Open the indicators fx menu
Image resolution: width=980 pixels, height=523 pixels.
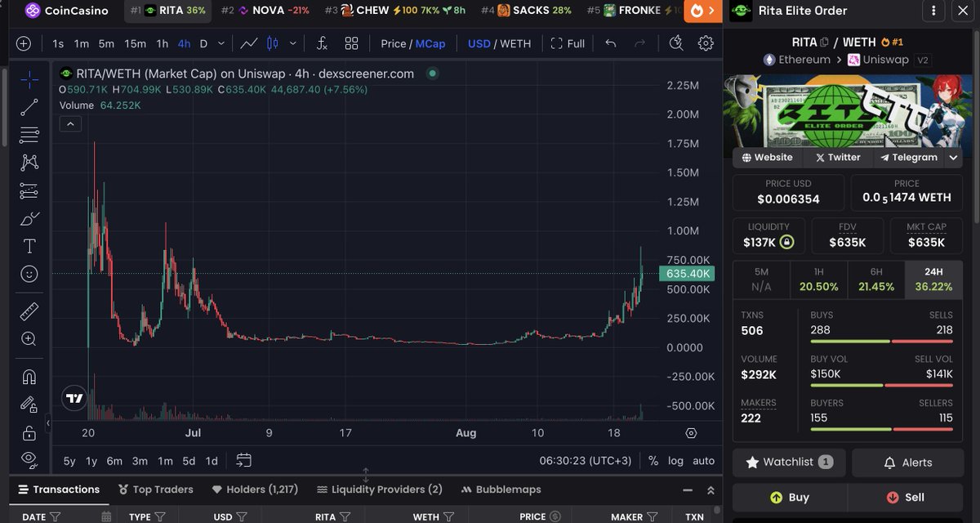point(323,43)
